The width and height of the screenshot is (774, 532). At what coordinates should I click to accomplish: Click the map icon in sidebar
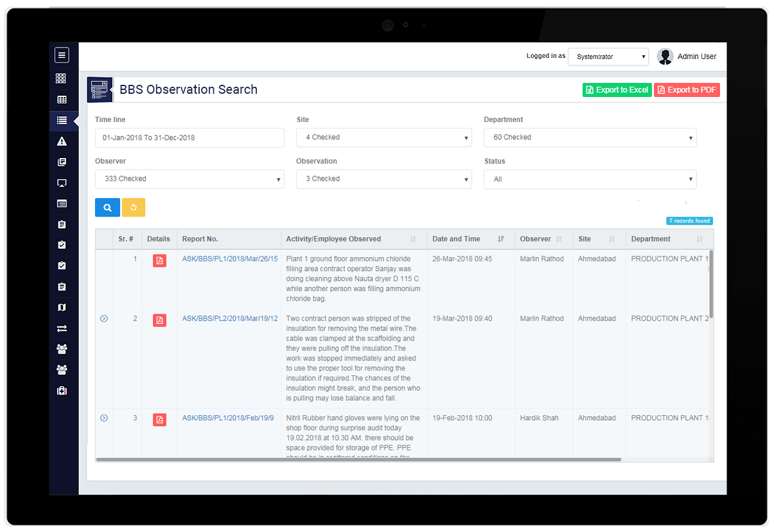coord(62,308)
